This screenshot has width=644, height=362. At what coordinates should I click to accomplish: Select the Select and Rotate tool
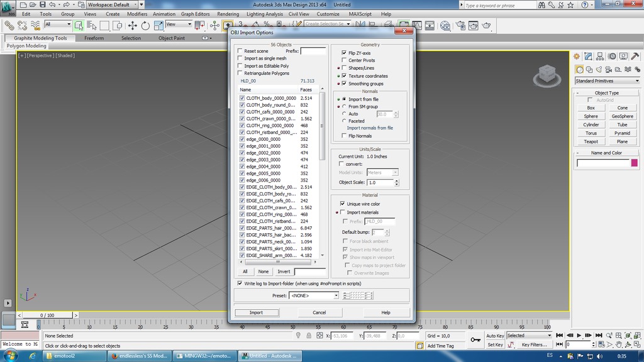click(x=145, y=25)
